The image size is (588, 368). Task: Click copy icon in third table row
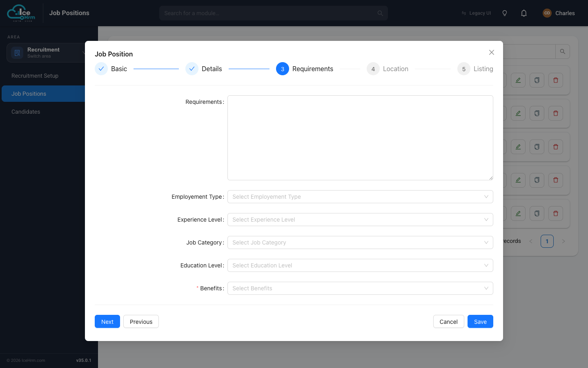537,147
